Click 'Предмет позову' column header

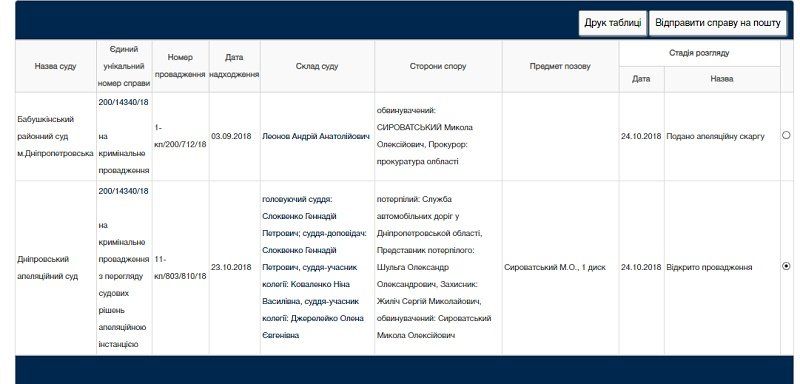(560, 66)
